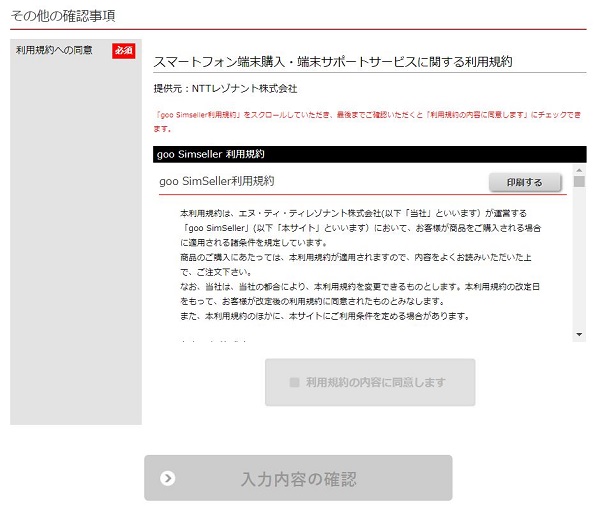Click the paragraph starting 本利用規約は、エヌ・ティ

tap(360, 228)
